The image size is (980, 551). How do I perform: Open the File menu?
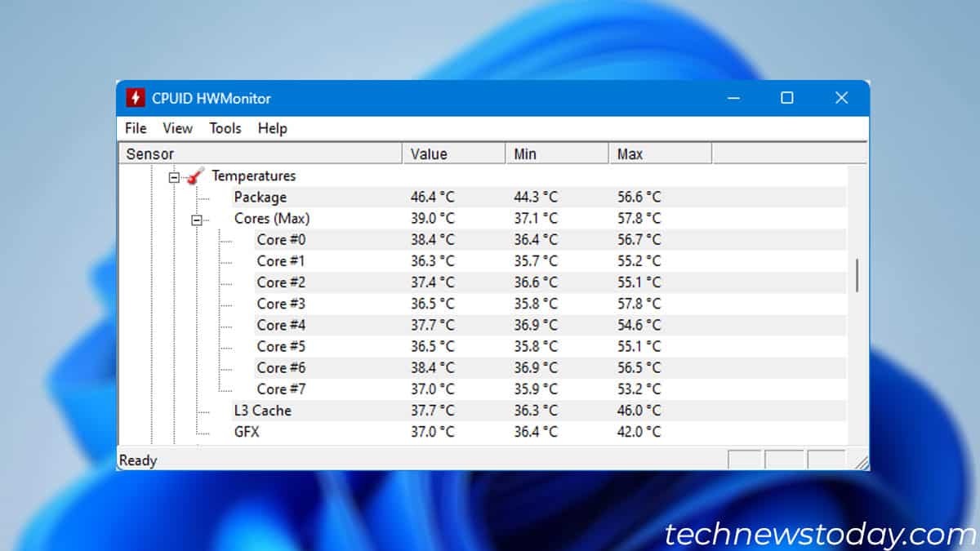[135, 128]
